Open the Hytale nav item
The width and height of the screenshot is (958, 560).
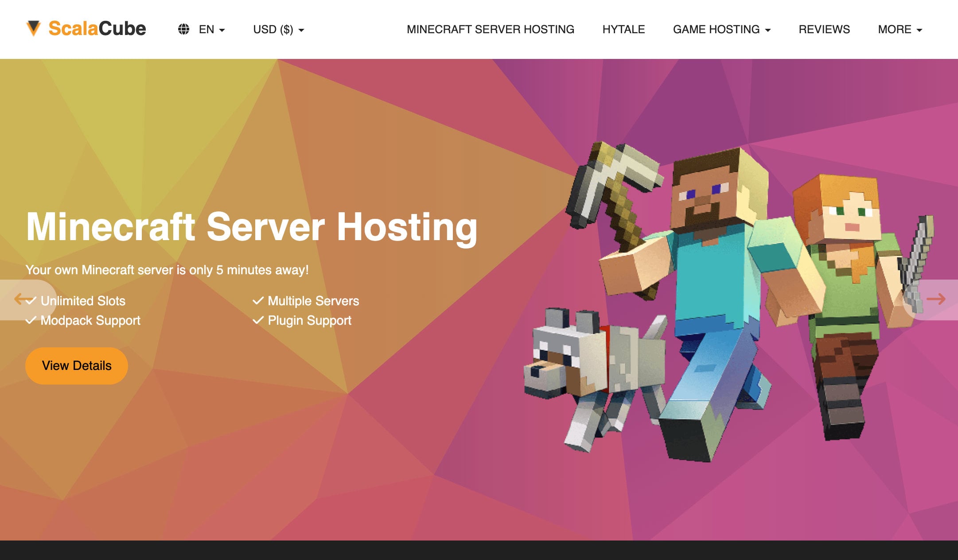click(x=623, y=30)
